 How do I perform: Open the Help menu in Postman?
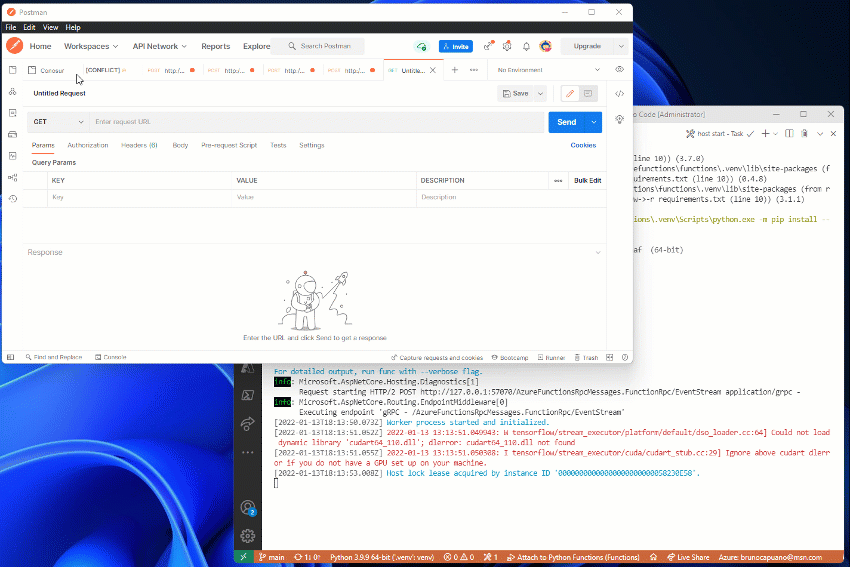coord(73,27)
